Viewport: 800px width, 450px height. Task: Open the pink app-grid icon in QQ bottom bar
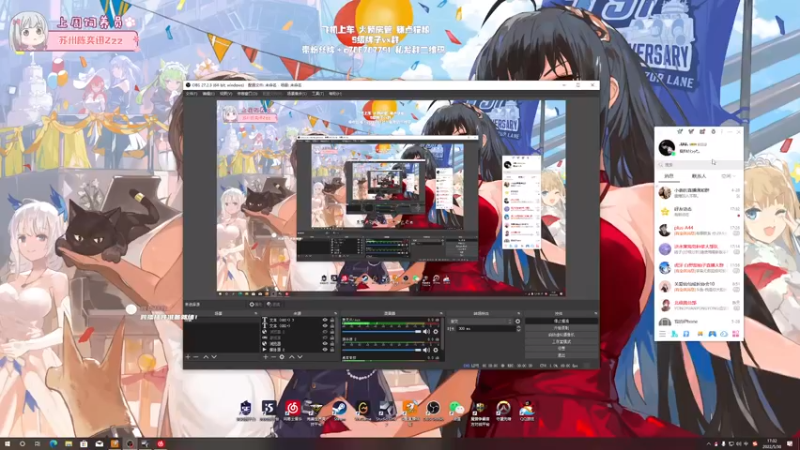pyautogui.click(x=736, y=334)
